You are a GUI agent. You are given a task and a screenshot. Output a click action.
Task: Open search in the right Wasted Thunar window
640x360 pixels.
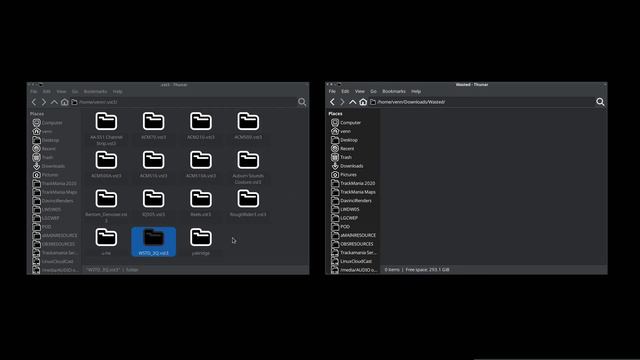(x=600, y=102)
